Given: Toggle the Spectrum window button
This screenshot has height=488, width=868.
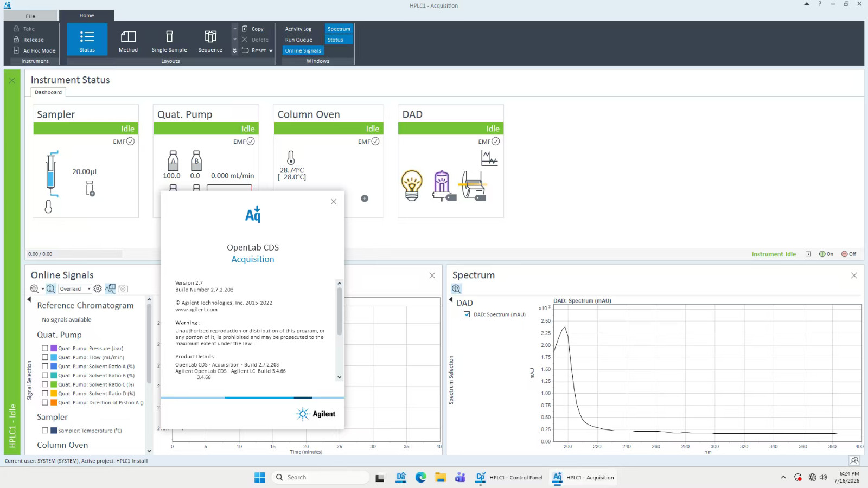Looking at the screenshot, I should [339, 29].
